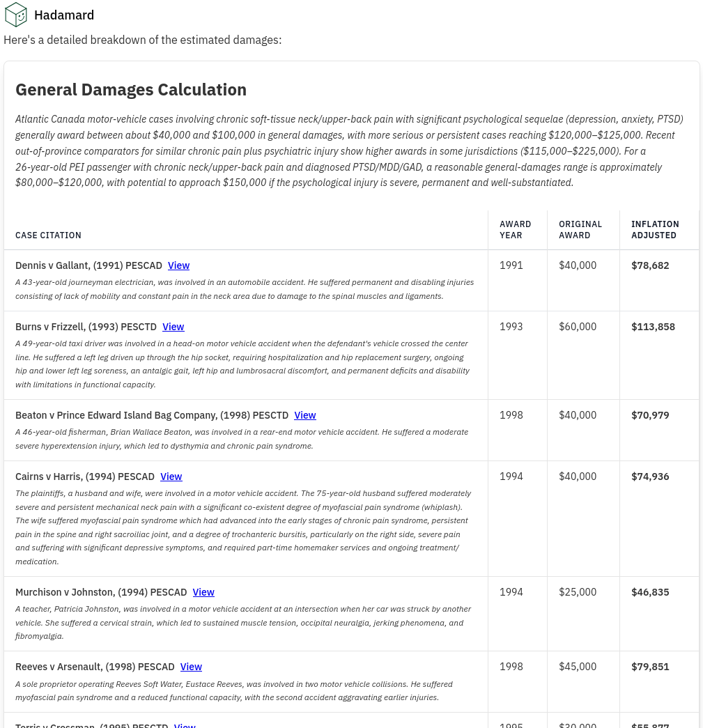Open the Beaton v Prince Edward Island Bag case
The width and height of the screenshot is (703, 728).
pos(304,415)
